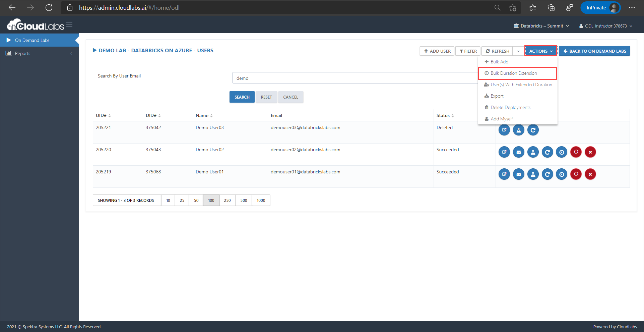Open the Databricks – Summit tenant dropdown
This screenshot has height=332, width=644.
(x=541, y=26)
